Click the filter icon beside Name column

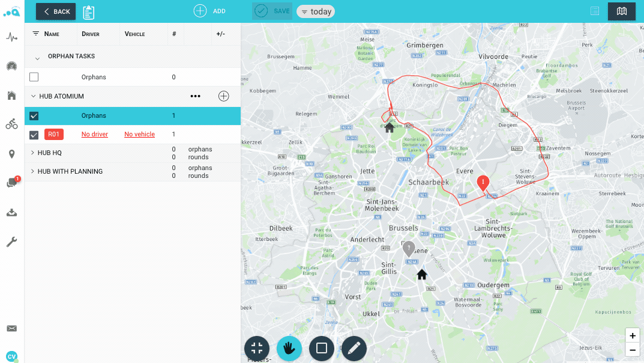(36, 33)
